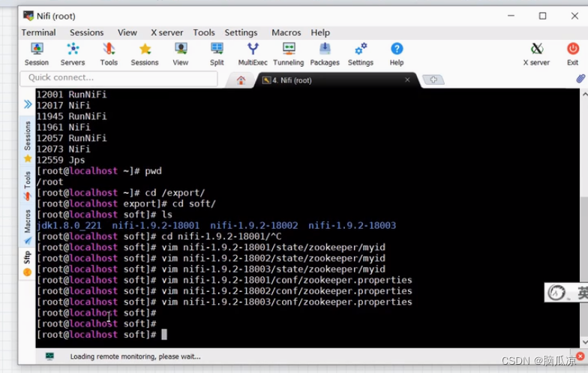This screenshot has height=373, width=588.
Task: Toggle the X server toolbar icon
Action: (x=537, y=54)
